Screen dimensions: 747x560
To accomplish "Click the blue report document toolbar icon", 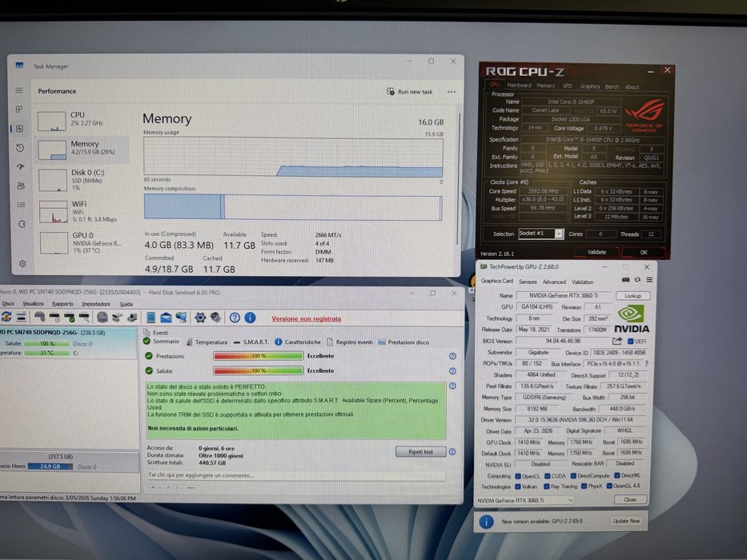I will [151, 317].
